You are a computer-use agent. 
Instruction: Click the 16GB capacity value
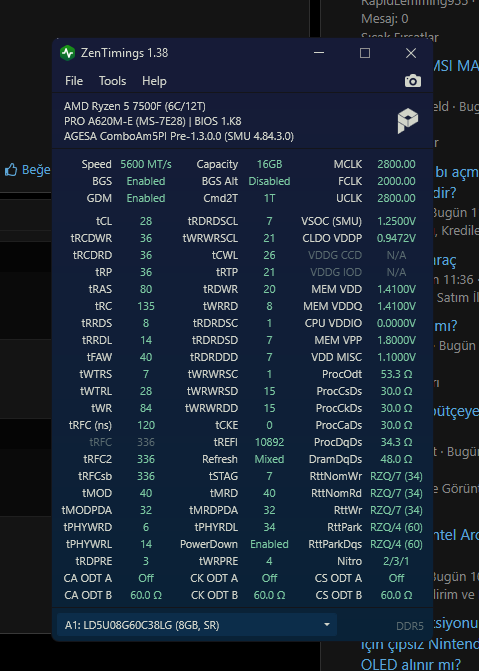tap(269, 164)
